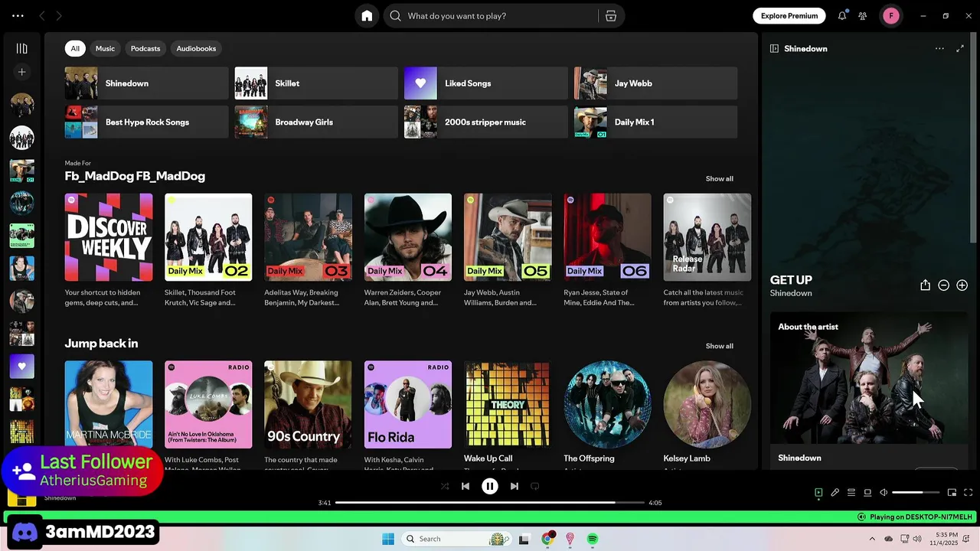980x551 pixels.
Task: Open the What's New notifications bell
Action: click(x=842, y=15)
